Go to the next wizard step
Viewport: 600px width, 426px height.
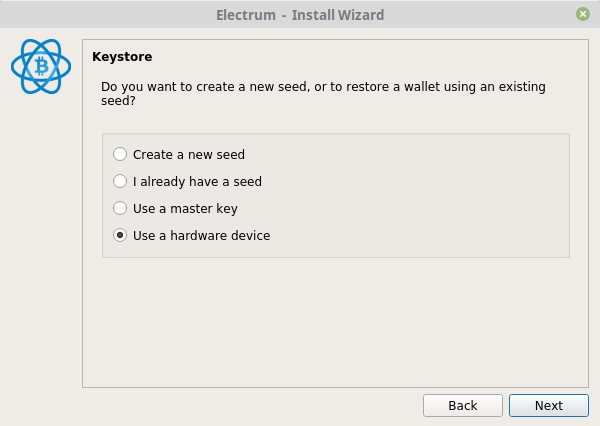(548, 405)
